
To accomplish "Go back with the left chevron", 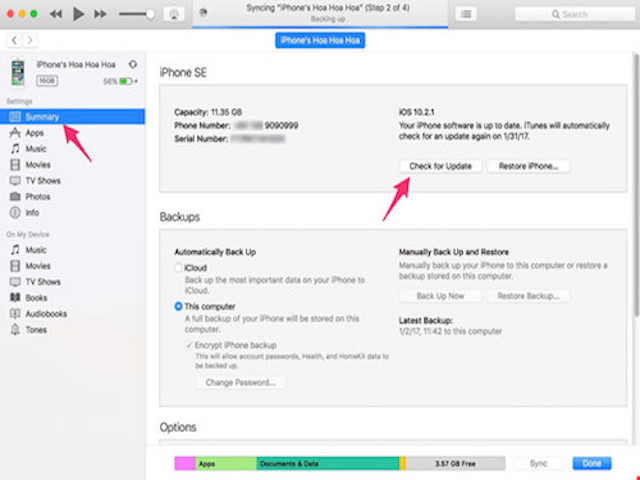I will point(14,40).
